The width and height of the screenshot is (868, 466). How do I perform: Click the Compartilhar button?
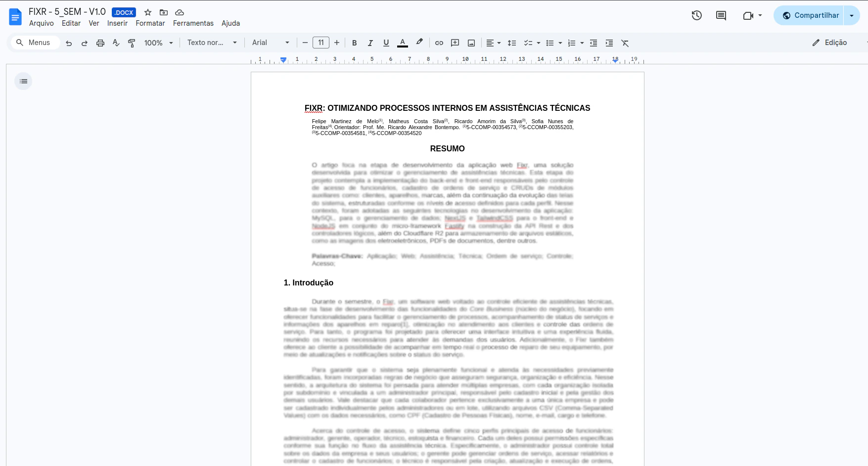(810, 15)
